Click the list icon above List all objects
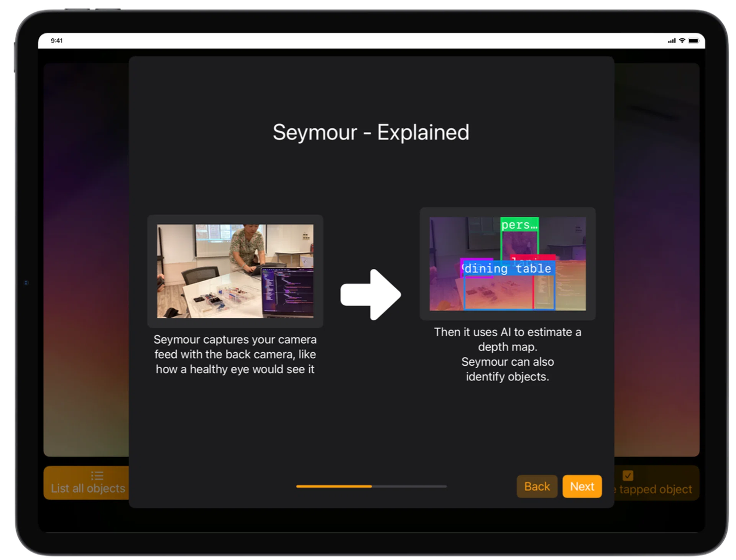The height and width of the screenshot is (560, 736). pyautogui.click(x=97, y=476)
